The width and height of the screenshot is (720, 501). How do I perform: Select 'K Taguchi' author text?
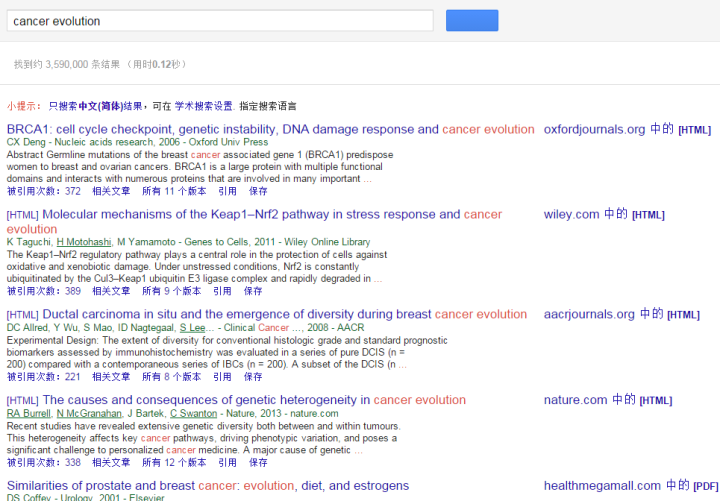(x=28, y=242)
